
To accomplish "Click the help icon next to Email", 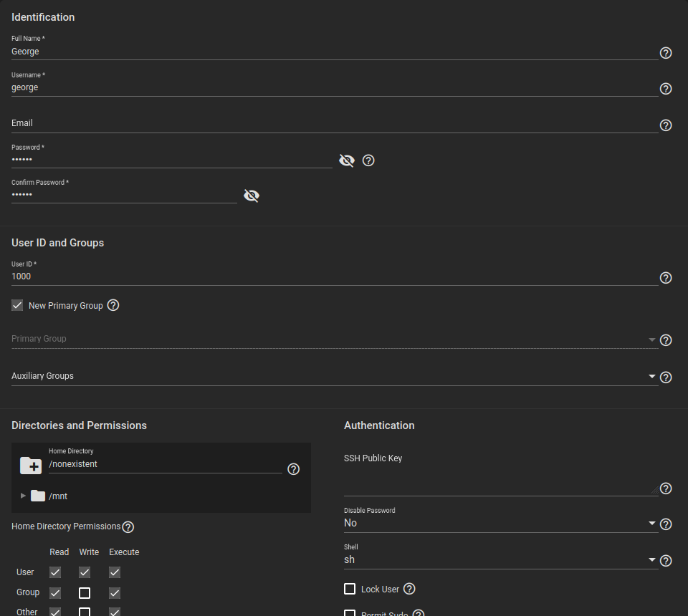I will coord(665,125).
